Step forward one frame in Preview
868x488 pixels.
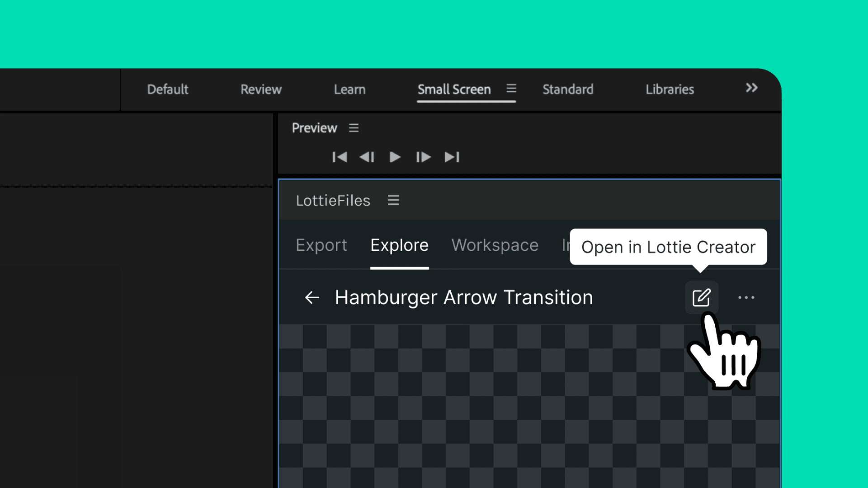[423, 157]
